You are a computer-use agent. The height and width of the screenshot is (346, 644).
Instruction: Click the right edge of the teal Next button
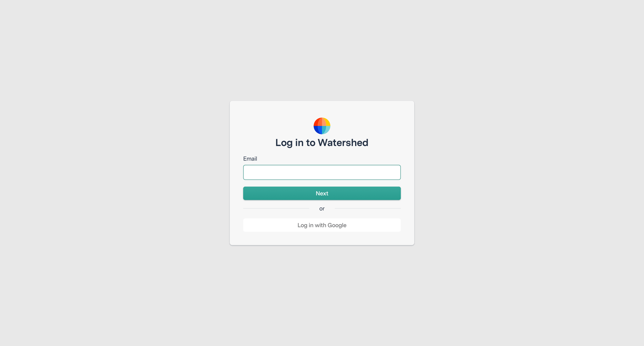[397, 193]
